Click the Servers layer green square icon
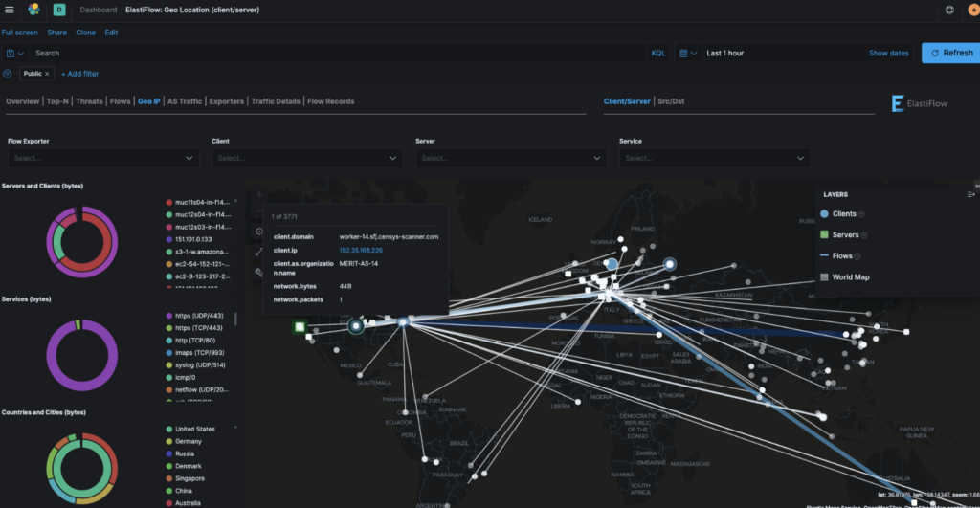This screenshot has height=508, width=980. click(x=824, y=235)
